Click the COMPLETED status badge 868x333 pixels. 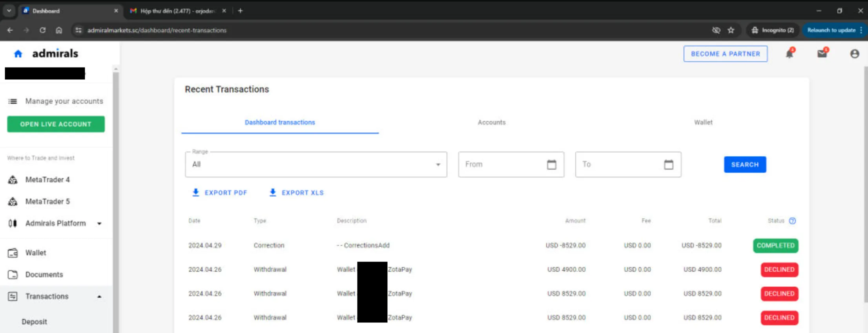(775, 245)
